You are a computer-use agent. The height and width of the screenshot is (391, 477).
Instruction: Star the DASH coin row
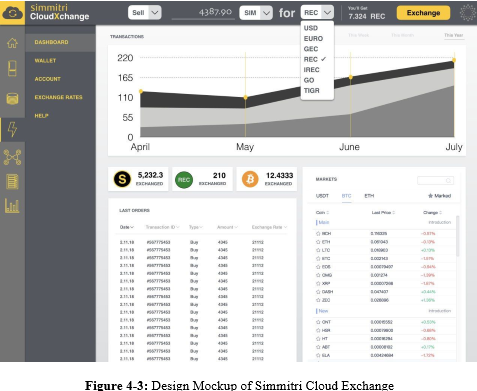318,292
